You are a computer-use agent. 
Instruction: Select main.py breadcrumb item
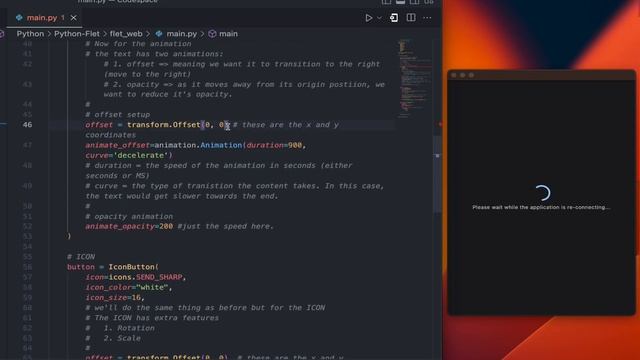[176, 34]
